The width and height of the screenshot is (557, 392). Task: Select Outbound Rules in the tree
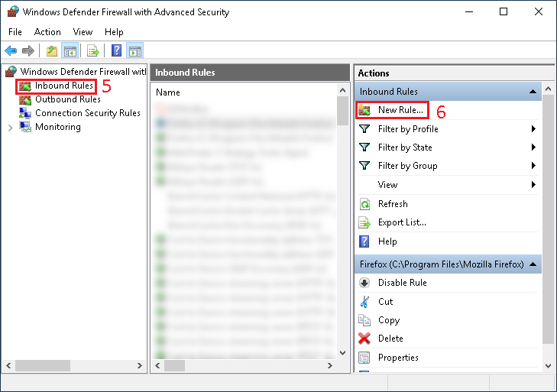pyautogui.click(x=68, y=99)
